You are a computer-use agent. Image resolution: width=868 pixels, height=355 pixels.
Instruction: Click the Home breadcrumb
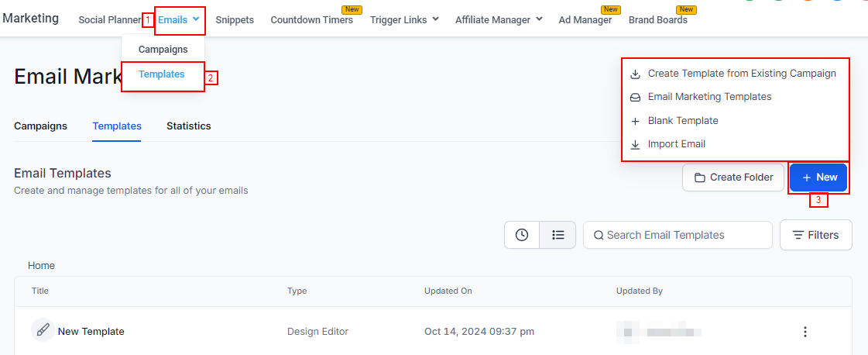point(42,265)
